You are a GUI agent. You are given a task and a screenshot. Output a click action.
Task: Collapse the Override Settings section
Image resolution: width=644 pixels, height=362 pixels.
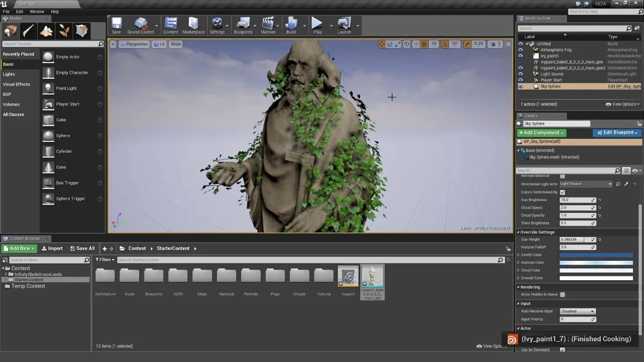(518, 232)
